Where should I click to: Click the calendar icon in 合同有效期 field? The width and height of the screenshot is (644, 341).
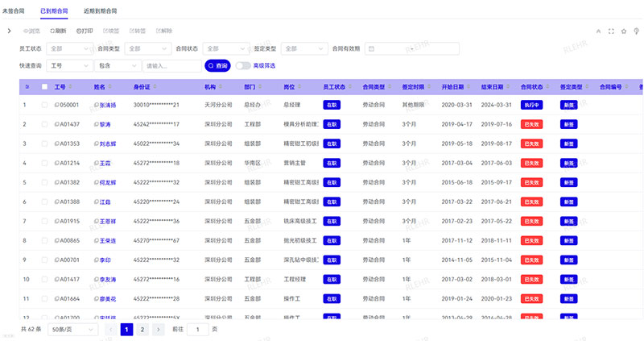click(x=371, y=48)
